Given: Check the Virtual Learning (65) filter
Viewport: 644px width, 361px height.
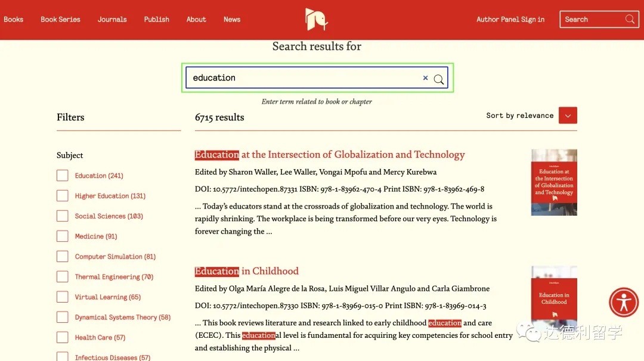Looking at the screenshot, I should coord(63,297).
